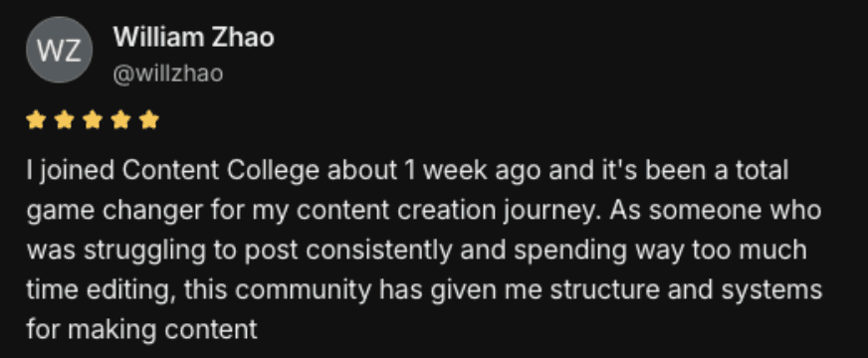Click the phrase "post consistently"
This screenshot has width=868, height=358.
pos(348,251)
